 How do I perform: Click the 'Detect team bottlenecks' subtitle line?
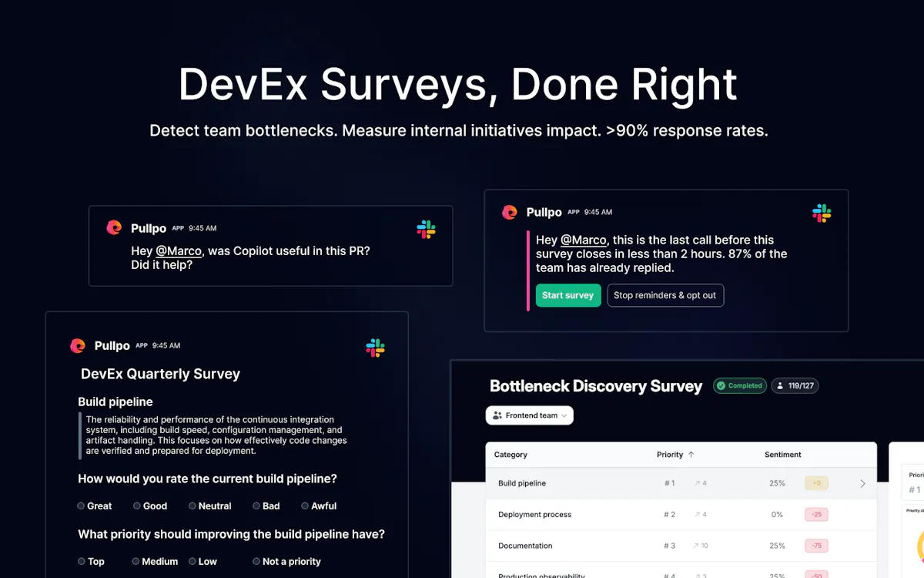(x=459, y=130)
